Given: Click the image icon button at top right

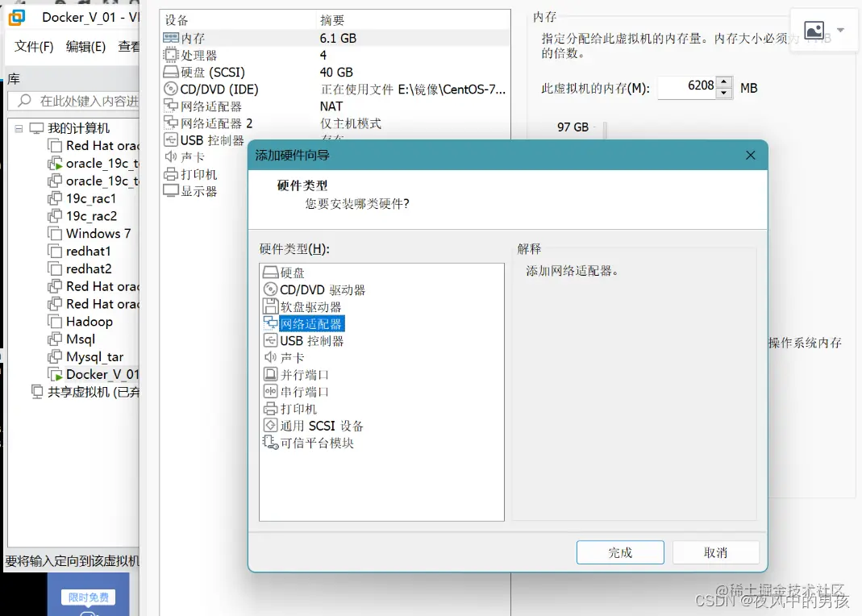Looking at the screenshot, I should point(814,30).
